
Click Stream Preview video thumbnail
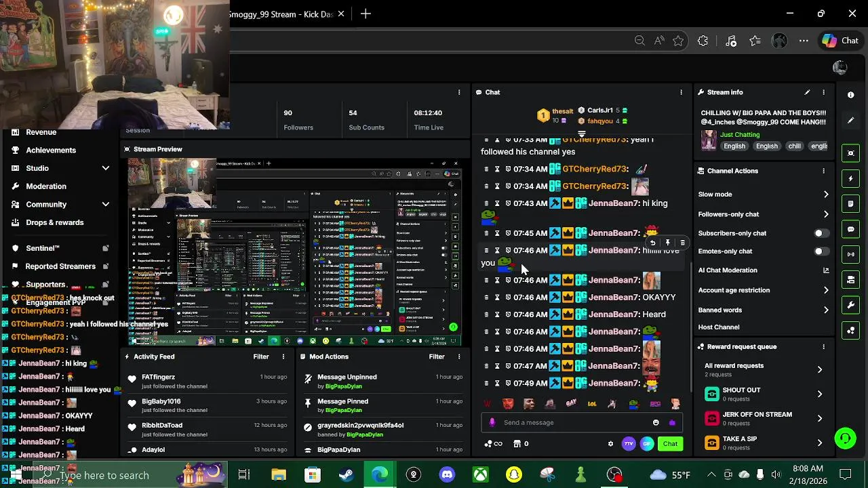294,252
